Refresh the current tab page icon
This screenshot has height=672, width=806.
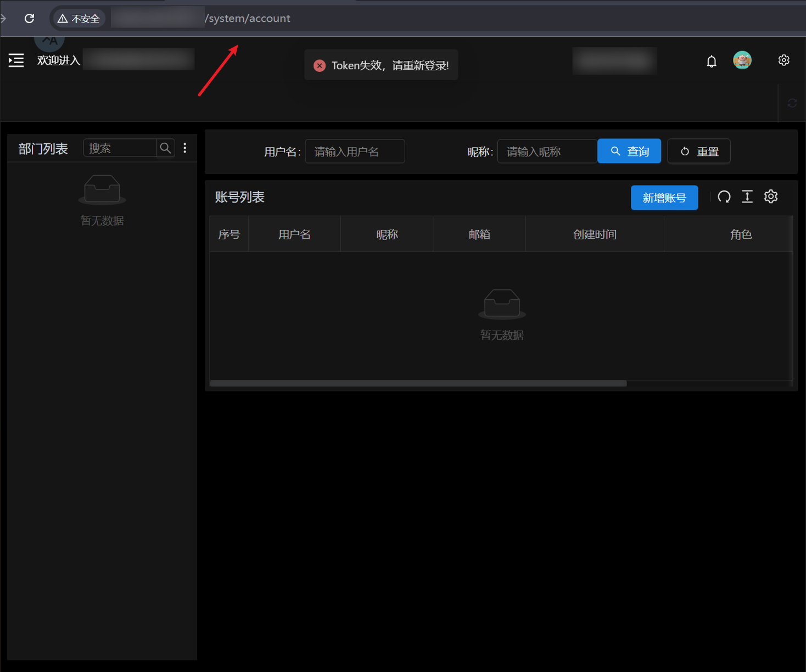[x=792, y=103]
